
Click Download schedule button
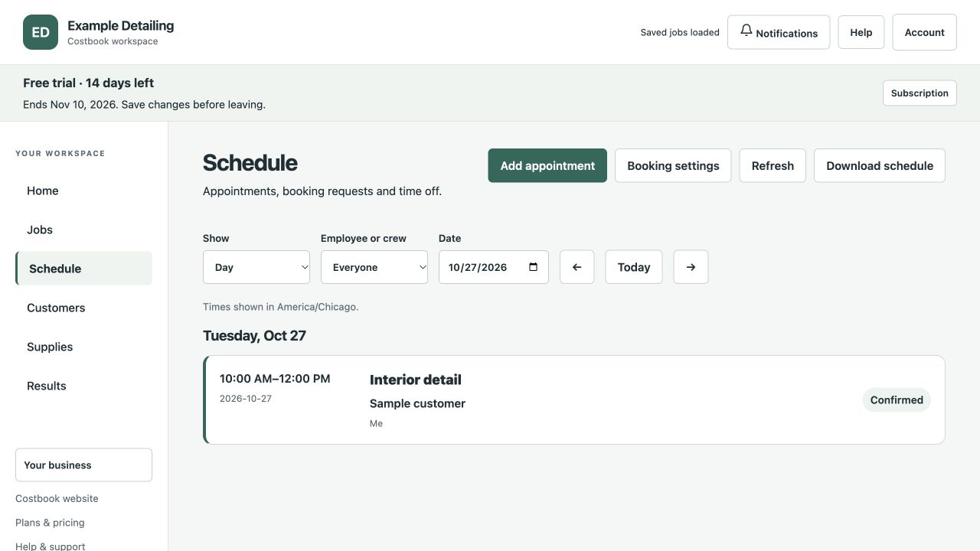pyautogui.click(x=880, y=165)
